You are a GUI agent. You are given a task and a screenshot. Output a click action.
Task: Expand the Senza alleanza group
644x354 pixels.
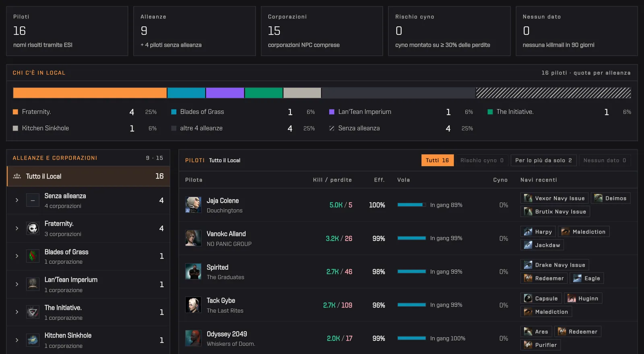click(x=17, y=200)
